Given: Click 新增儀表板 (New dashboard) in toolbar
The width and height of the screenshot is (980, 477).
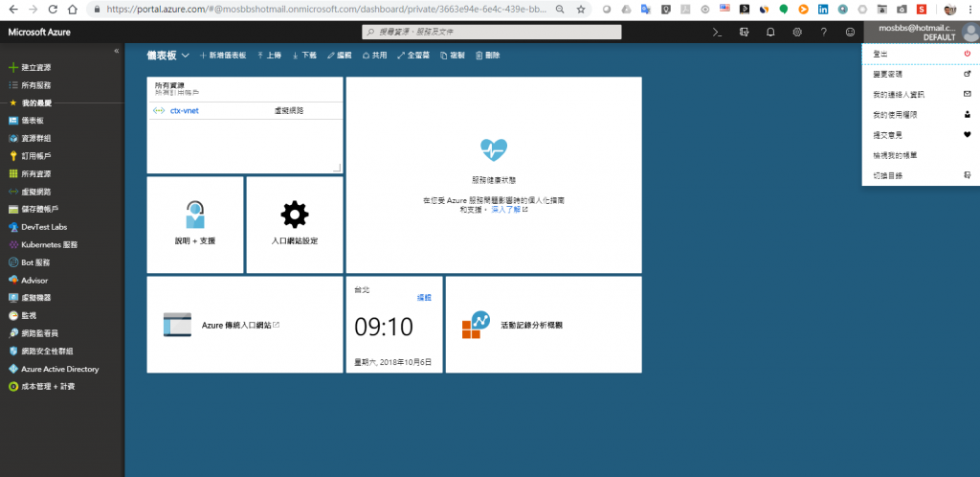Looking at the screenshot, I should tap(223, 56).
